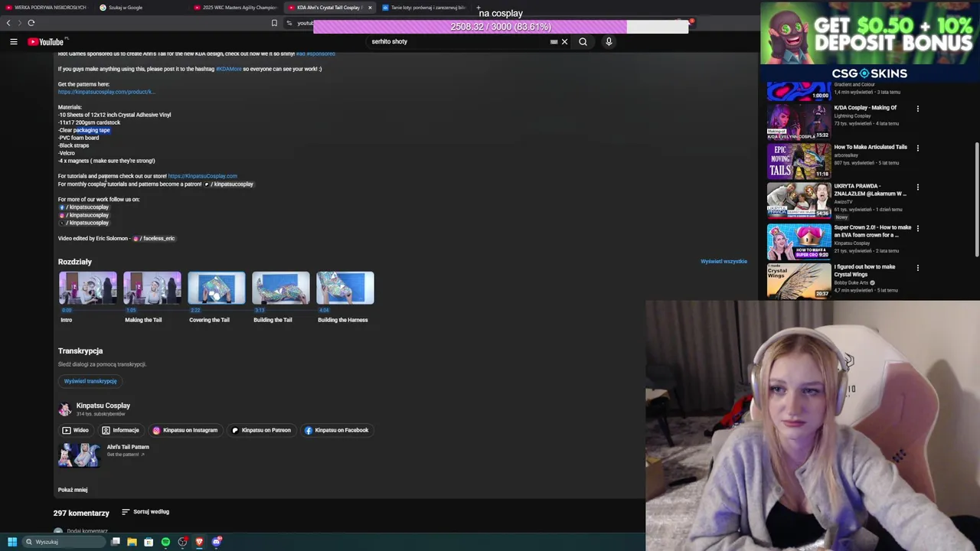Click the '297 komentarzy' comments heading

81,514
